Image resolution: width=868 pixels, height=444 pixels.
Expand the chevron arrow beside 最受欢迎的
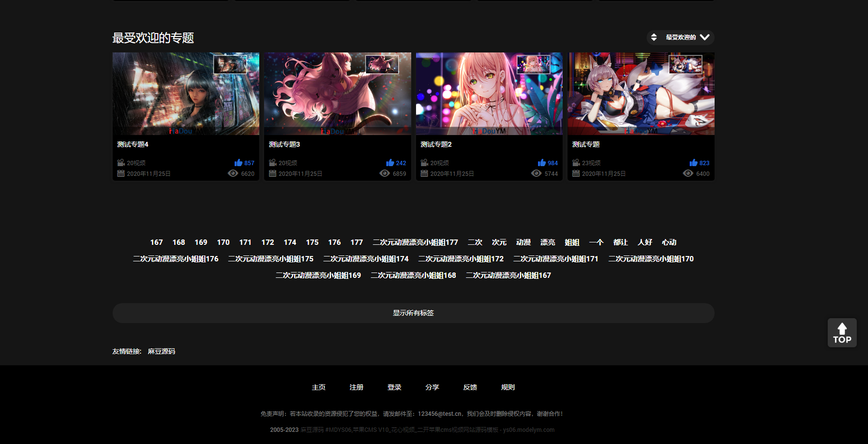[x=705, y=37]
